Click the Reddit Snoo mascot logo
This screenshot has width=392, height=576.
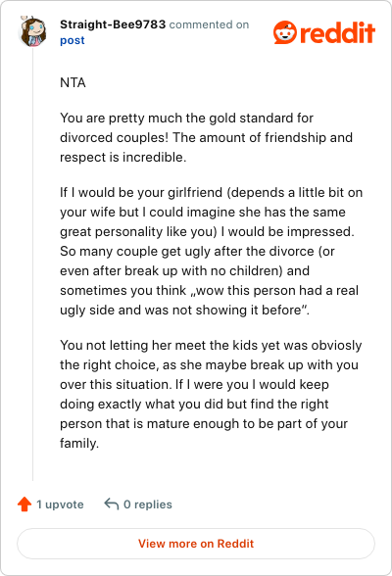(x=285, y=32)
